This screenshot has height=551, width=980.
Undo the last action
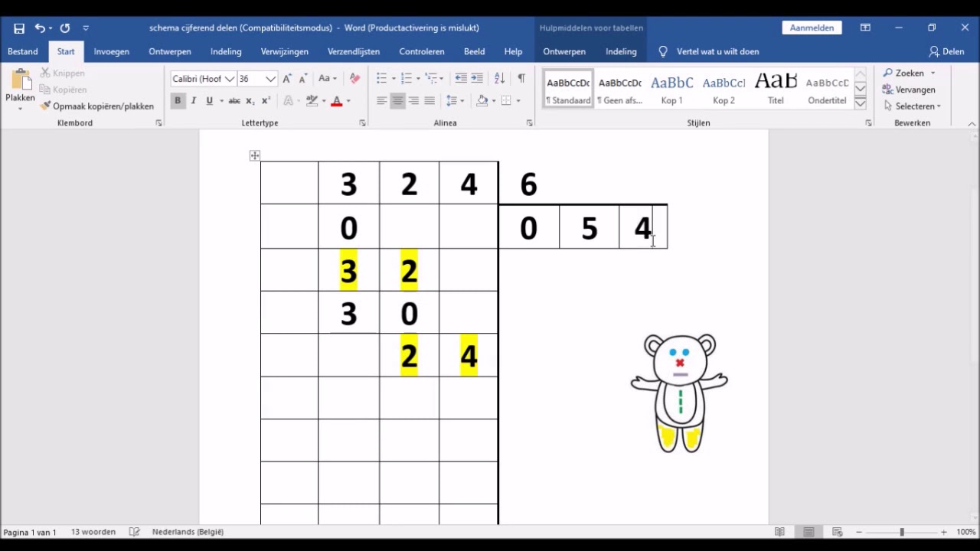pyautogui.click(x=39, y=28)
